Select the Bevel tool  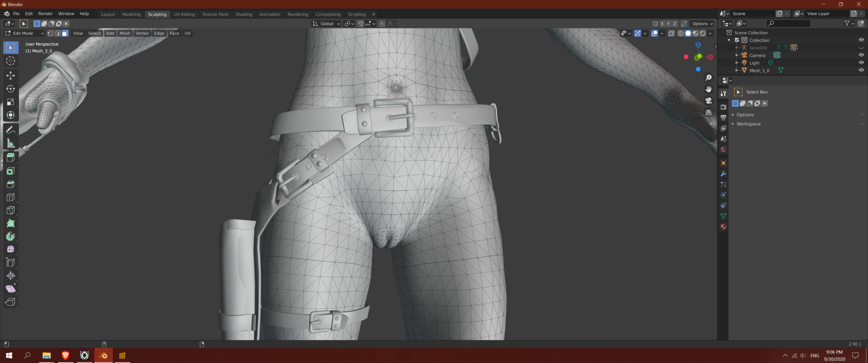(10, 184)
